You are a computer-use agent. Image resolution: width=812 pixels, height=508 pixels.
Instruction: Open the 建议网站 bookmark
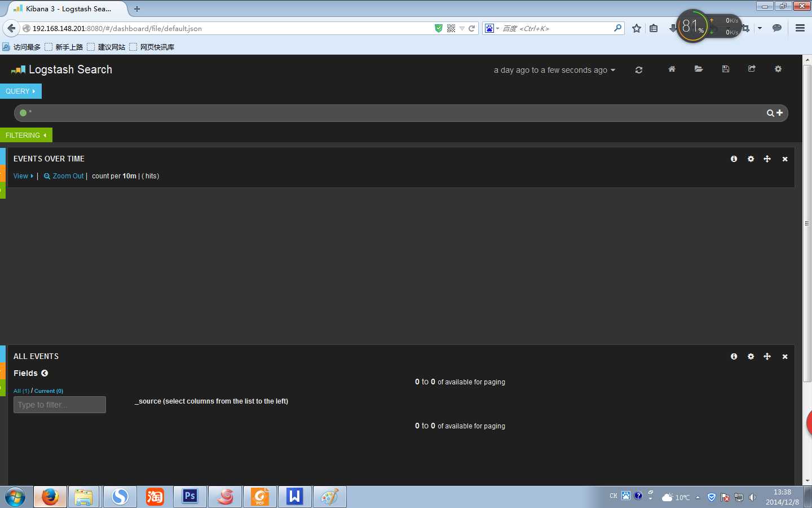(x=106, y=47)
